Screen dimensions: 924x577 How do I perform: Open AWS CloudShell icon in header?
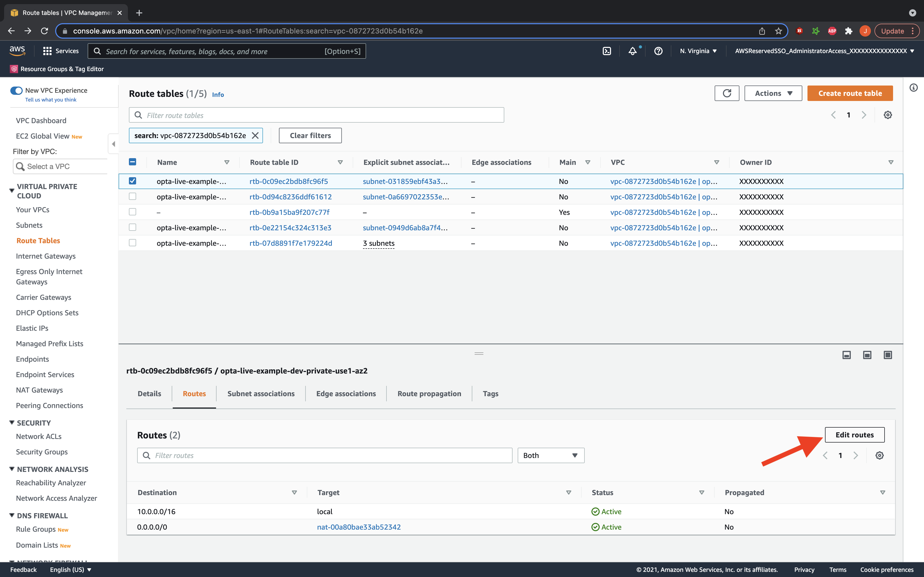[607, 51]
